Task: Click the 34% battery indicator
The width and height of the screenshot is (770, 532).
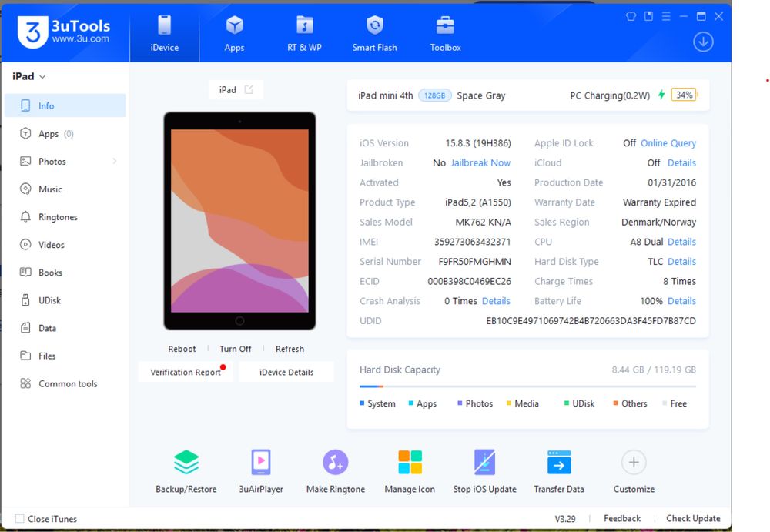Action: tap(684, 95)
